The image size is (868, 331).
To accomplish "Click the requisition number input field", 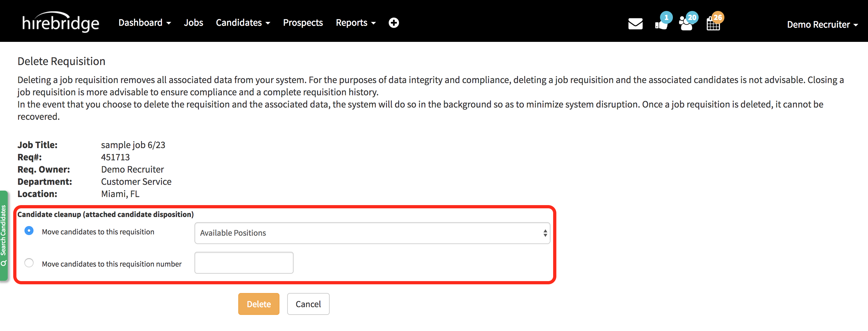I will 244,262.
